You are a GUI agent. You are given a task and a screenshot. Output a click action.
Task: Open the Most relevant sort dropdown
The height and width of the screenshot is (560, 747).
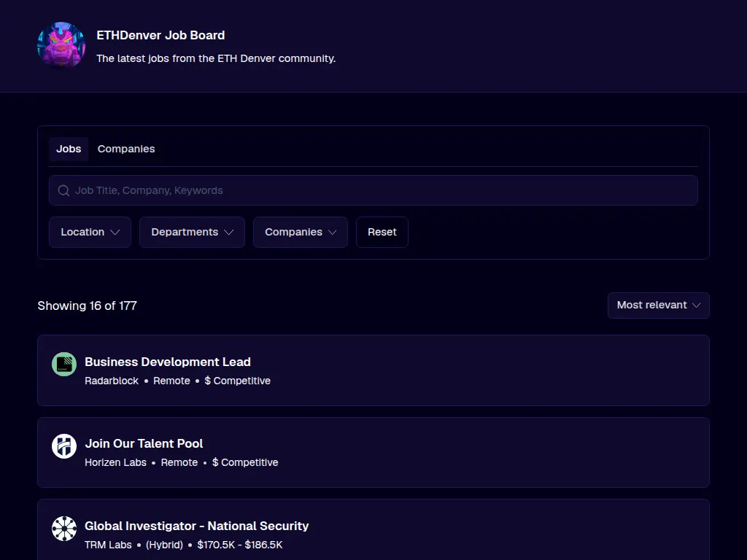click(x=659, y=306)
